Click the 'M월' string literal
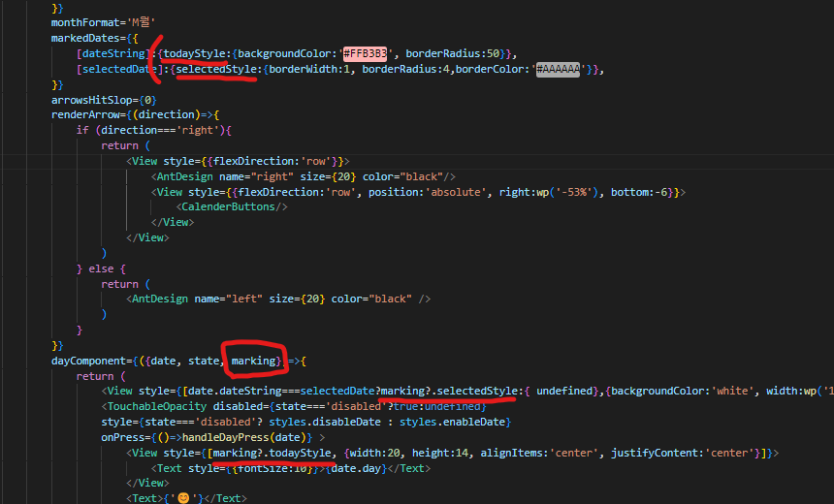Image resolution: width=834 pixels, height=504 pixels. tap(141, 23)
